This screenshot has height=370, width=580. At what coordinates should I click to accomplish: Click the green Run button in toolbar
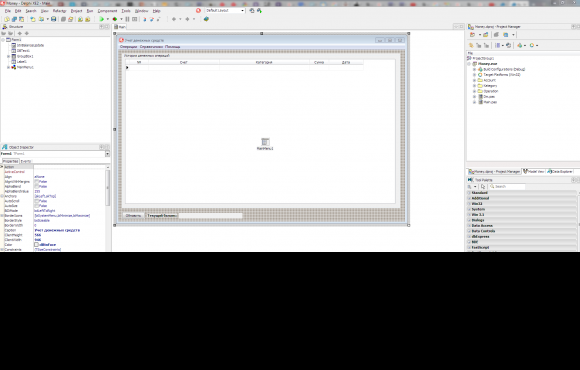tap(101, 19)
